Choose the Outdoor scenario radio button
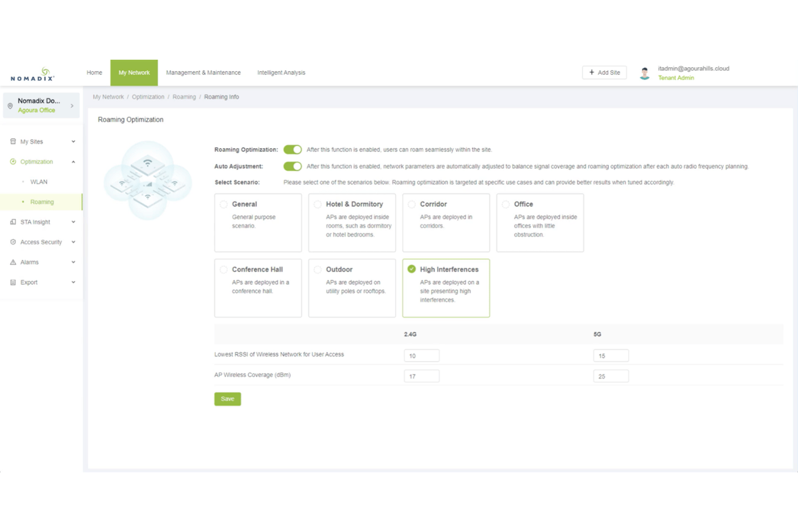The height and width of the screenshot is (532, 798). pos(318,270)
